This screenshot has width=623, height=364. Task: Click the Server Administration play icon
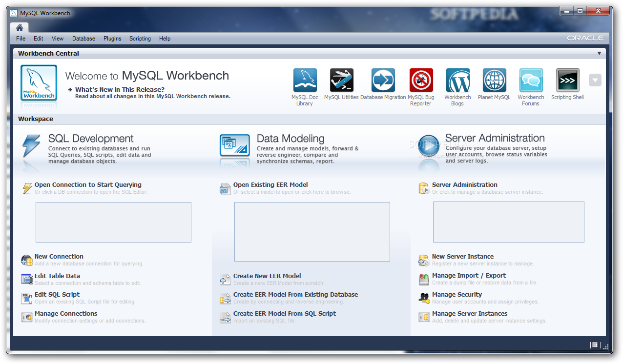point(428,146)
